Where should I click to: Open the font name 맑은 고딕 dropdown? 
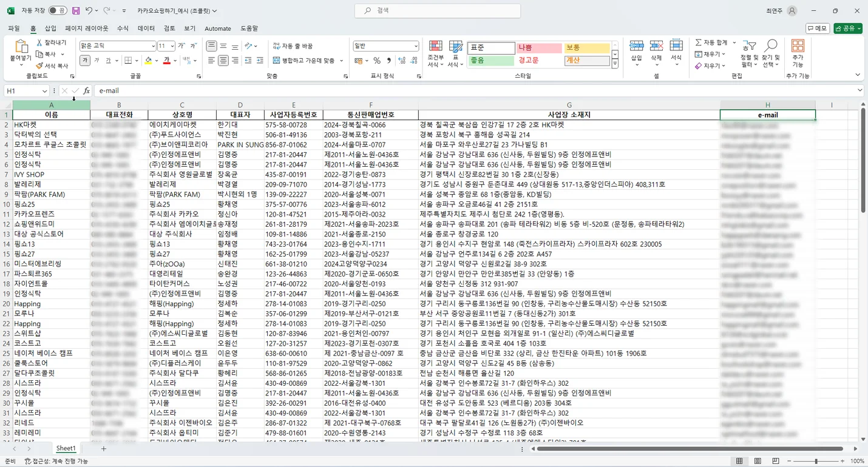(x=153, y=46)
